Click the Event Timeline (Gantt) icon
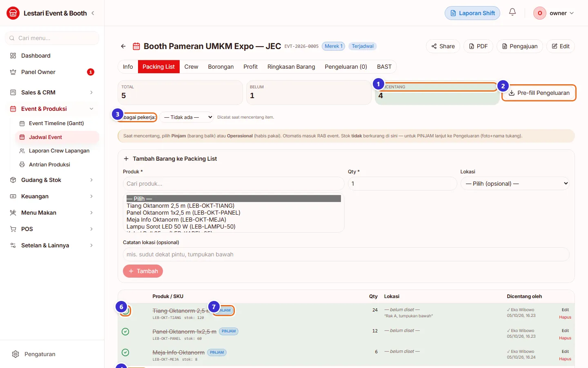Viewport: 588px width, 368px height. 22,123
